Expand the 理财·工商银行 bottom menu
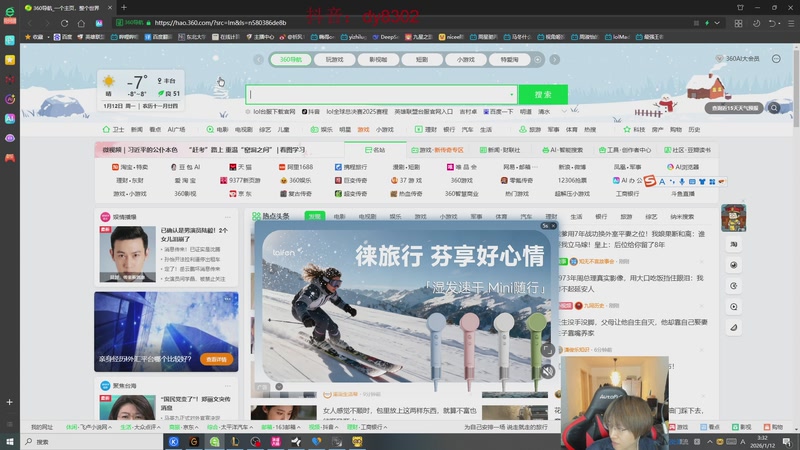The width and height of the screenshot is (800, 450). click(367, 427)
